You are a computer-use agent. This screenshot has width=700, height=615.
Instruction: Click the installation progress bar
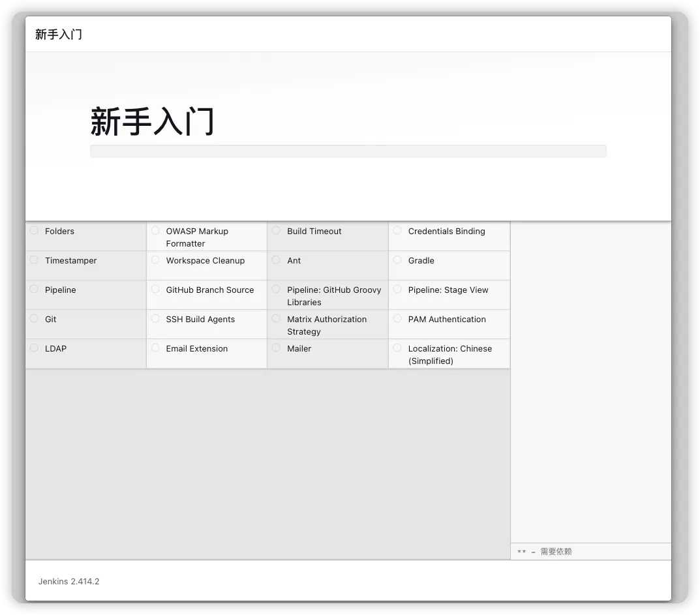348,151
